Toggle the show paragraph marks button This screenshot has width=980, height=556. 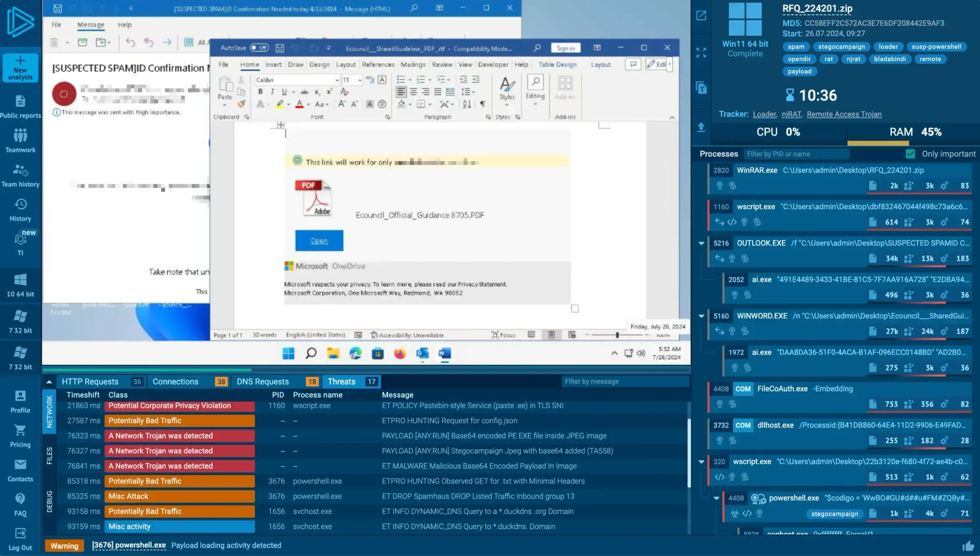482,104
